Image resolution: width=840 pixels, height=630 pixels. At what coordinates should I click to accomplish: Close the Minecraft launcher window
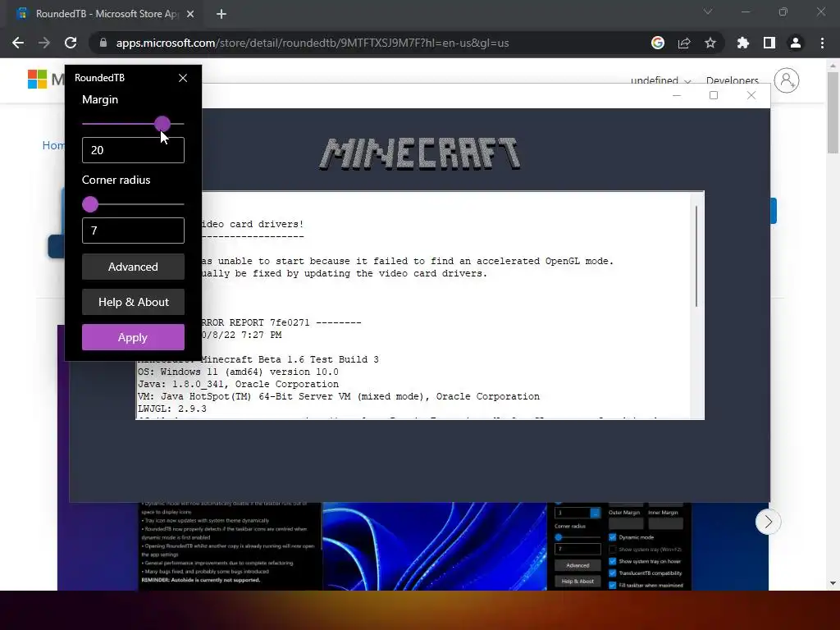(x=751, y=95)
